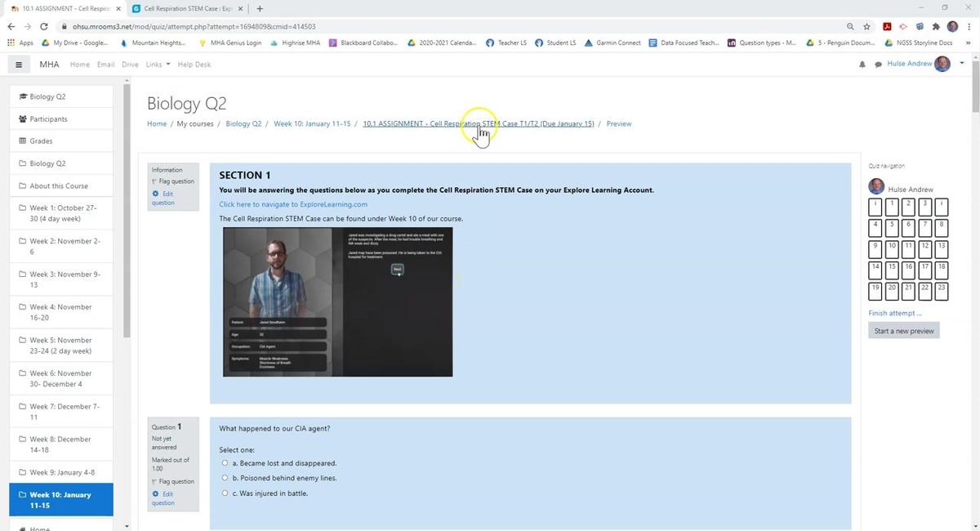This screenshot has width=980, height=531.
Task: Switch to the 10.1 ASSIGNMENT browser tab
Action: pyautogui.click(x=64, y=9)
